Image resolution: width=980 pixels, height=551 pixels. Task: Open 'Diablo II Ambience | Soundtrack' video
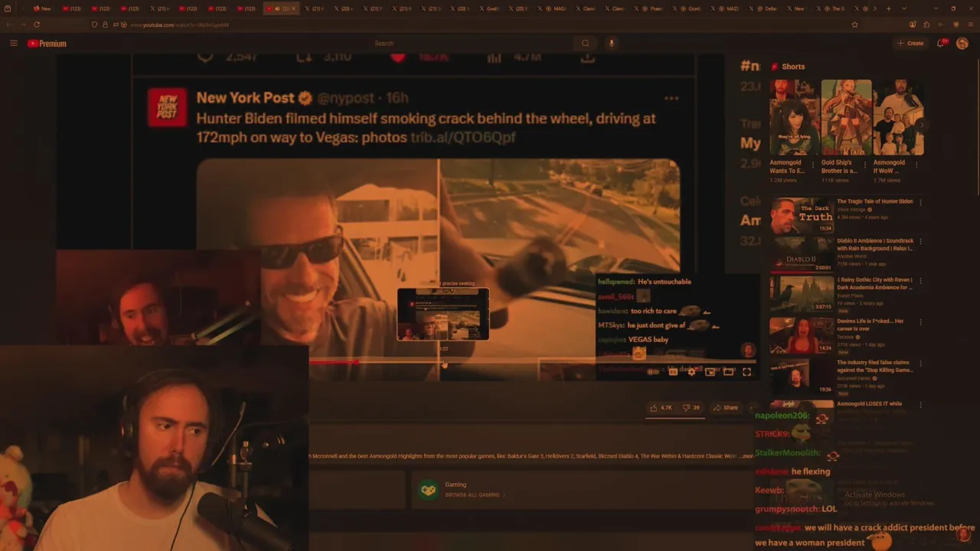tap(874, 245)
